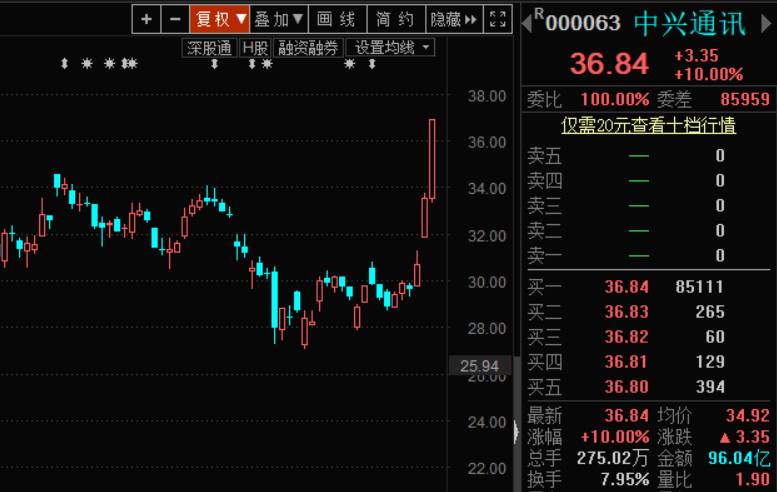Click the 卖五 row label

tap(545, 156)
